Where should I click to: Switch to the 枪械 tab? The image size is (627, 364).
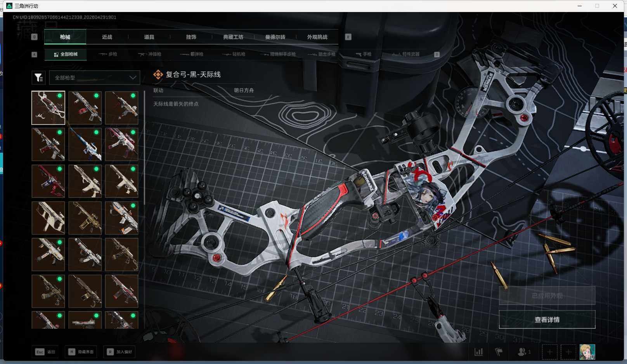(65, 37)
